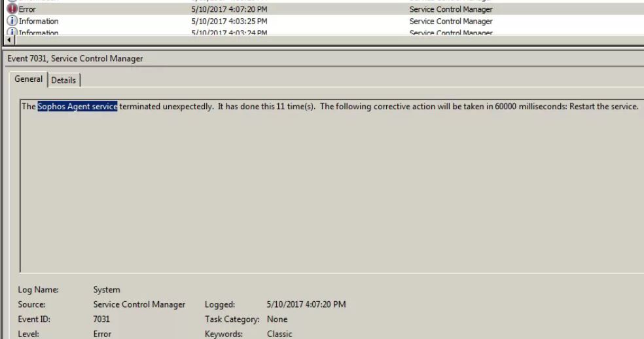Click the Logged value 5/10/2017 4:07:20 PM

click(306, 304)
